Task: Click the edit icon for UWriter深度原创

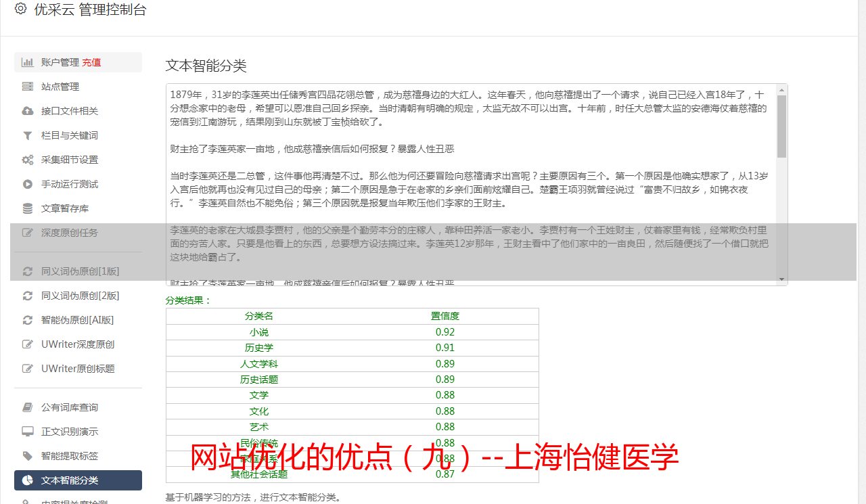Action: coord(28,344)
